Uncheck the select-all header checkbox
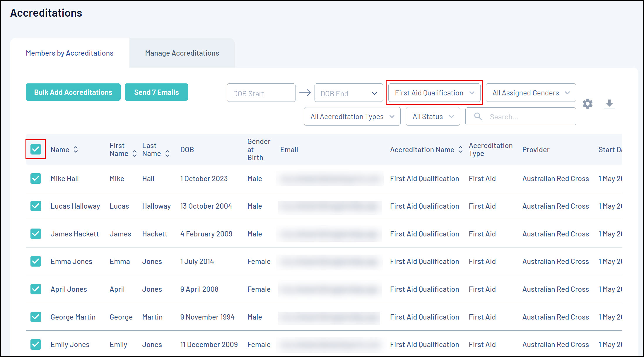 tap(36, 149)
